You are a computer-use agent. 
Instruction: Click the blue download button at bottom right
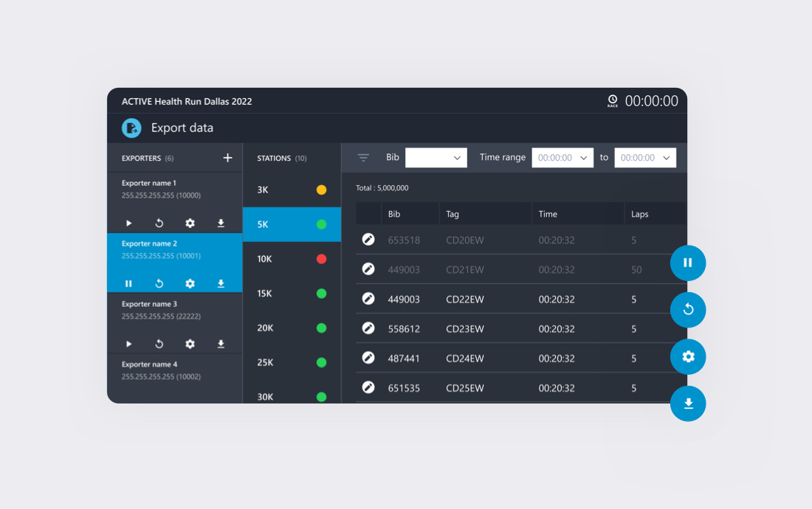pyautogui.click(x=688, y=404)
